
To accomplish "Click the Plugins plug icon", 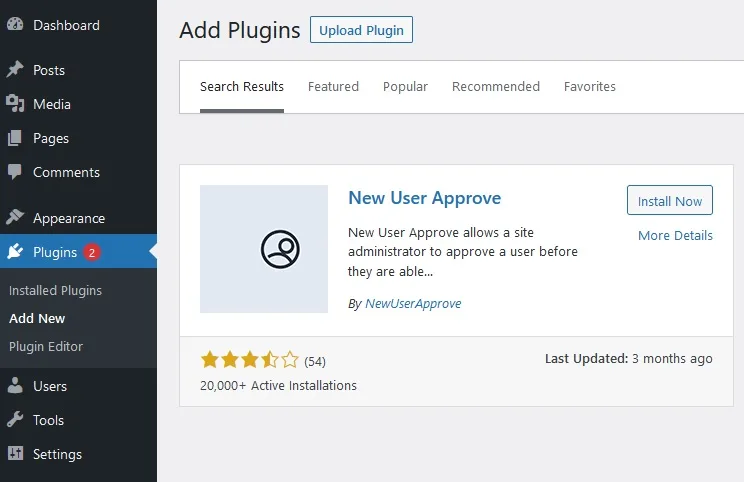I will [15, 251].
